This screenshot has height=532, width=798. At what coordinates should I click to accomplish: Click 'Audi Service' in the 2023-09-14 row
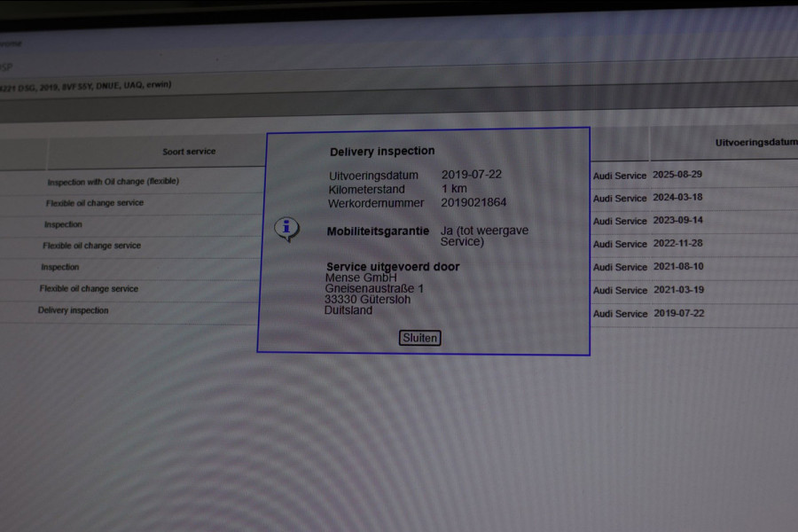point(620,222)
